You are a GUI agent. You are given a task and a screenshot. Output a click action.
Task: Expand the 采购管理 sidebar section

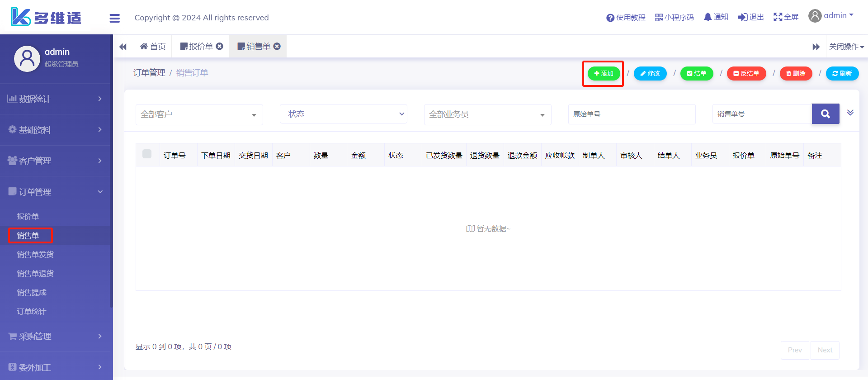(x=55, y=336)
